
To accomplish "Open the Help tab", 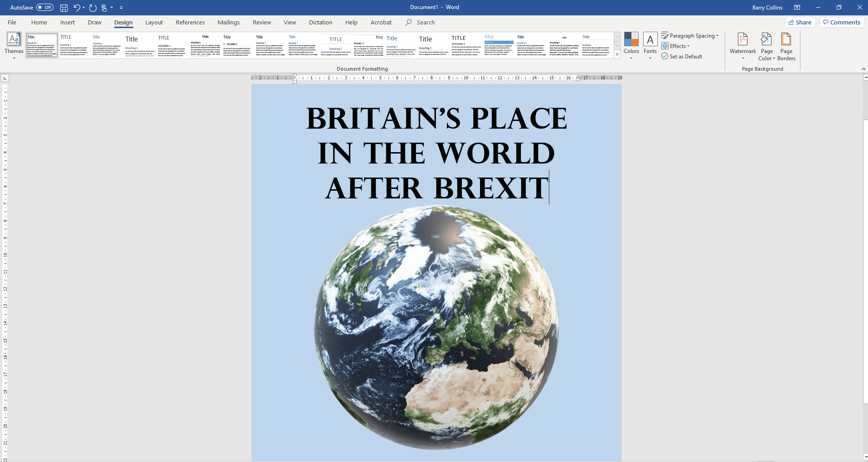I will (x=351, y=22).
